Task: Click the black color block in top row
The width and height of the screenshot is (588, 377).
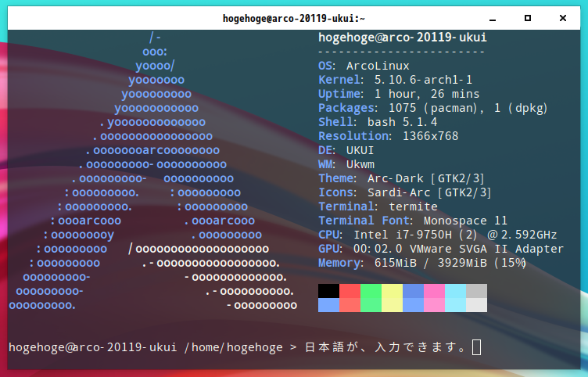Action: (328, 291)
